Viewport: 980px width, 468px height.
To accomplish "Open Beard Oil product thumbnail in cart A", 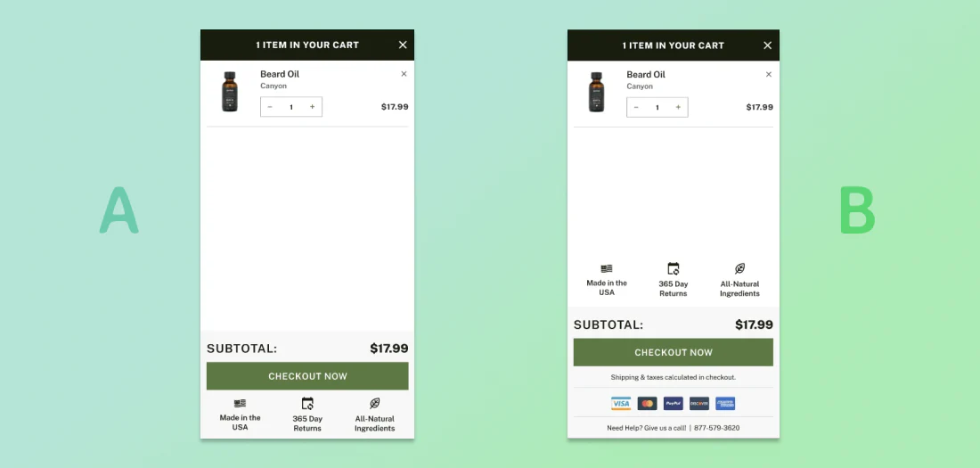I will tap(230, 92).
